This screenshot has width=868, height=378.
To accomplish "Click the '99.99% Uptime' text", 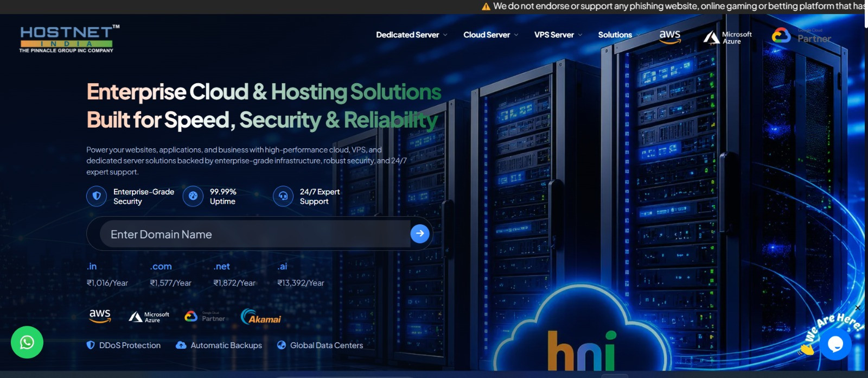I will tap(223, 197).
